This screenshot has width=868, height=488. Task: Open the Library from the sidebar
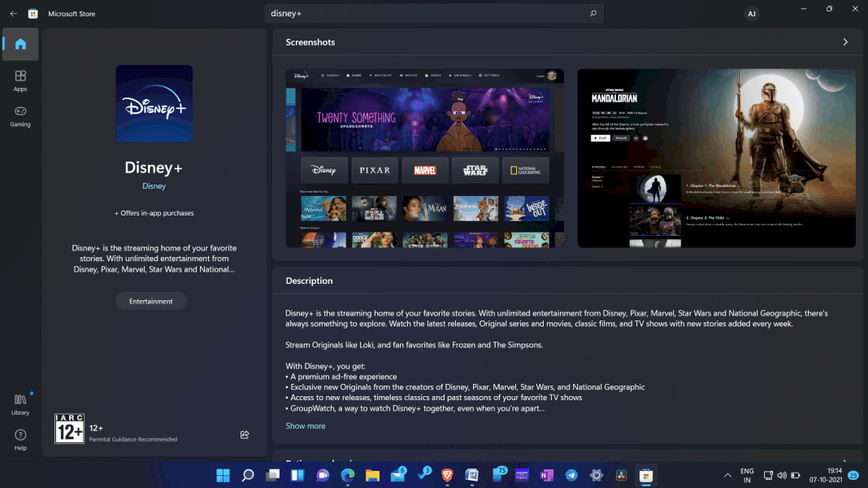tap(20, 405)
